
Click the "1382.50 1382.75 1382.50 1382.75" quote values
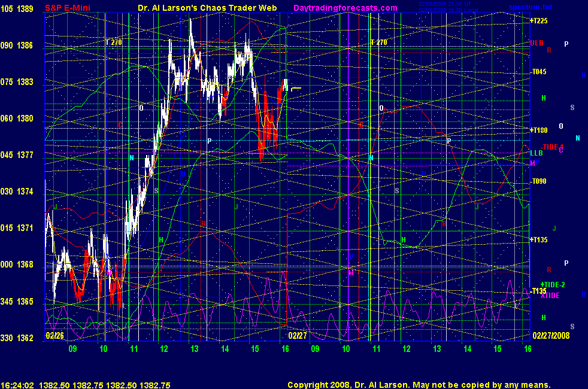click(x=105, y=385)
